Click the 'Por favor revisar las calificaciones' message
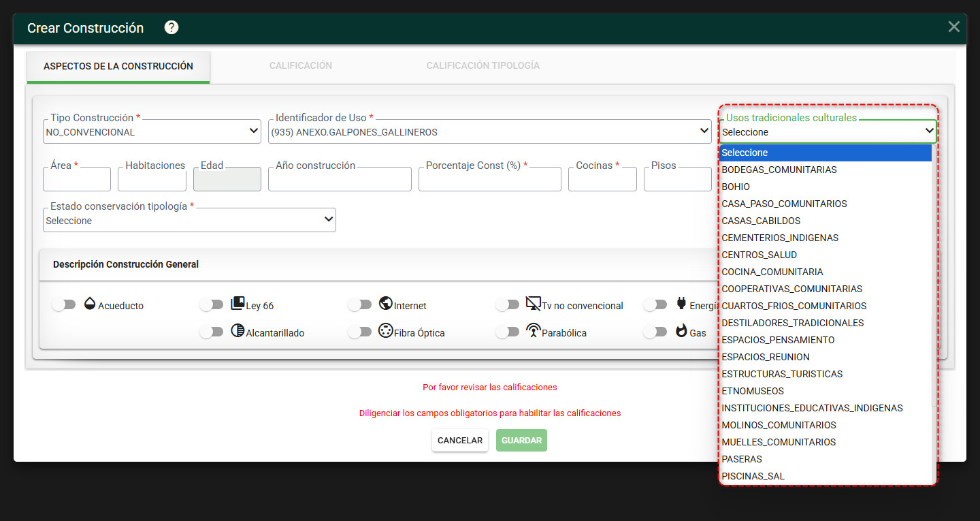Screen dimensions: 980x521 click(490, 387)
